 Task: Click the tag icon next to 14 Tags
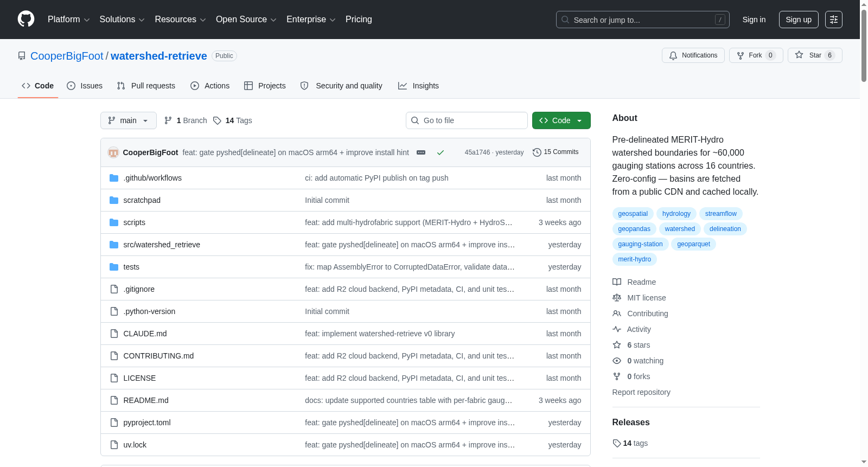[x=217, y=120]
